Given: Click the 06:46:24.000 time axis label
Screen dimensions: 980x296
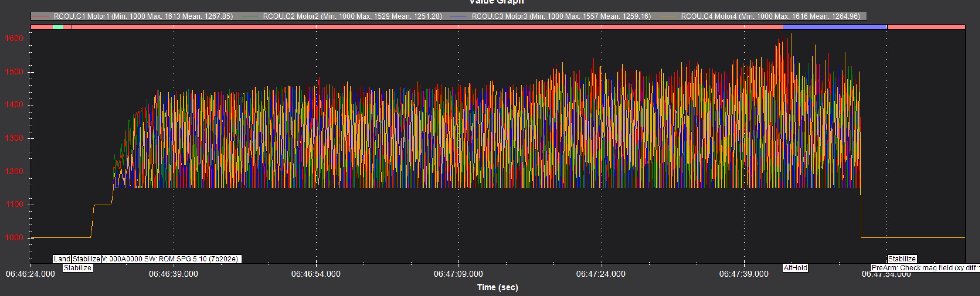Looking at the screenshot, I should (x=30, y=274).
